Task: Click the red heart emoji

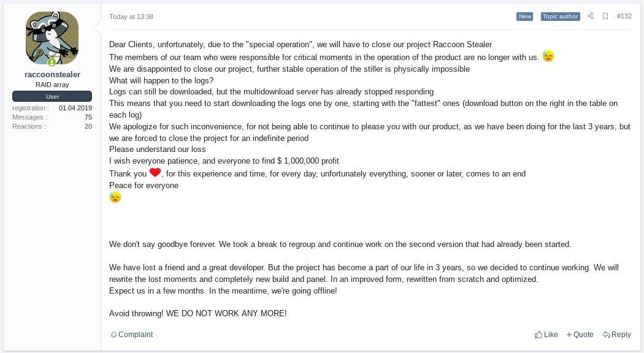Action: coord(155,173)
